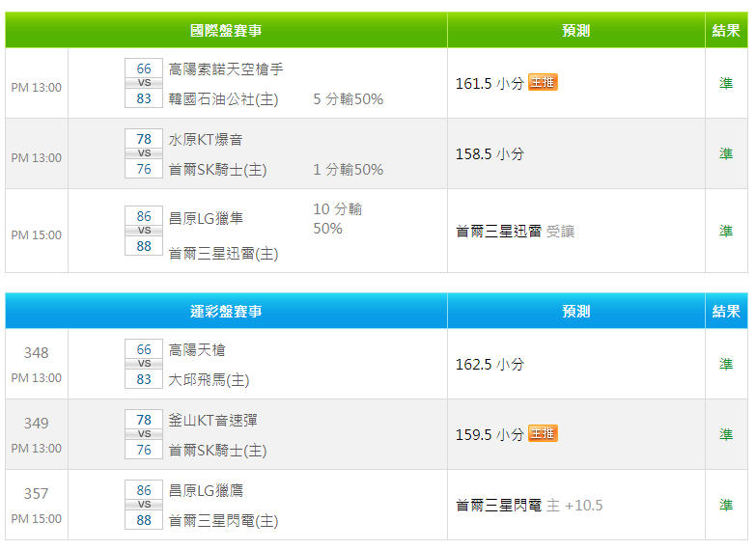Click score 76 in match 349 row
Screen dimensions: 756x550
[x=144, y=450]
